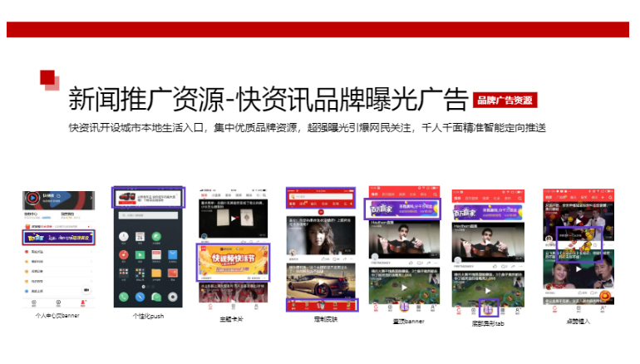Click the profile avatar in personal center screenshot
Image resolution: width=640 pixels, height=364 pixels.
coord(33,199)
